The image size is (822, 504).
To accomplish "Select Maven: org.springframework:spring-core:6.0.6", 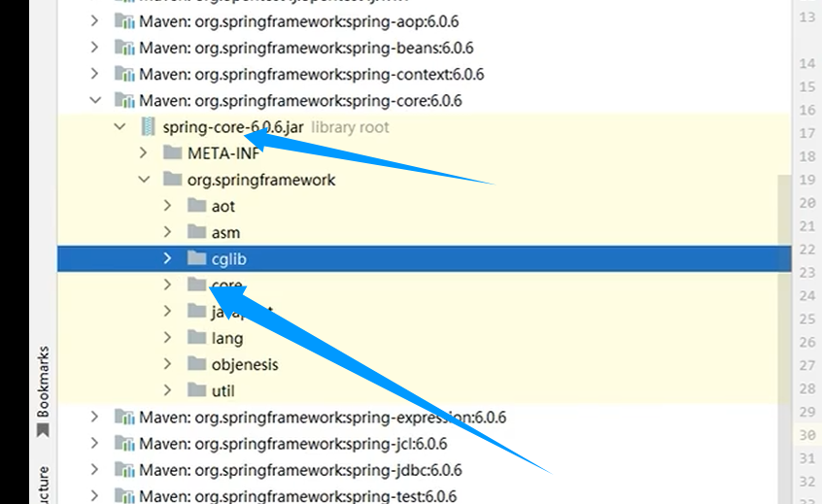I will click(300, 100).
